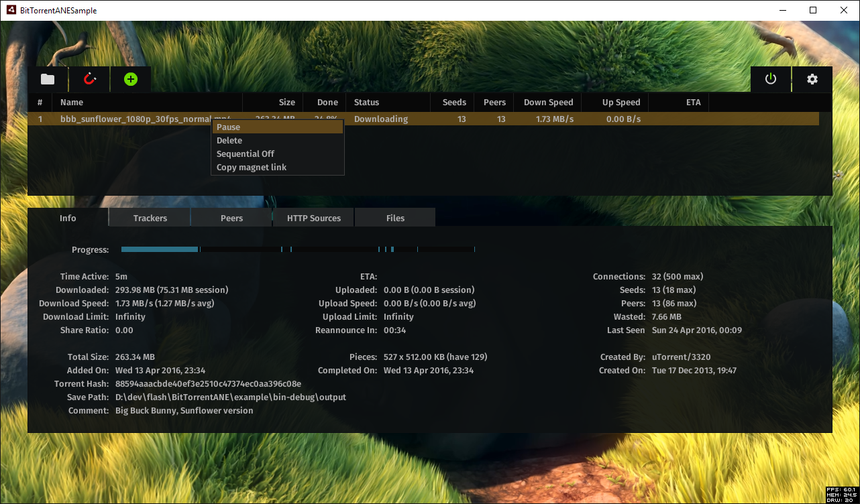Click the # column header

tap(40, 103)
